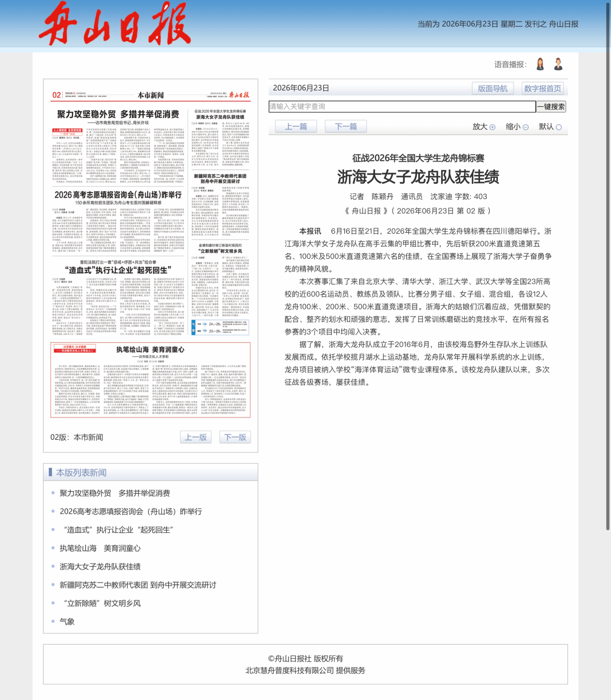611x700 pixels.
Task: Open 执笔绘山海 美育润童心 list link
Action: pos(100,548)
